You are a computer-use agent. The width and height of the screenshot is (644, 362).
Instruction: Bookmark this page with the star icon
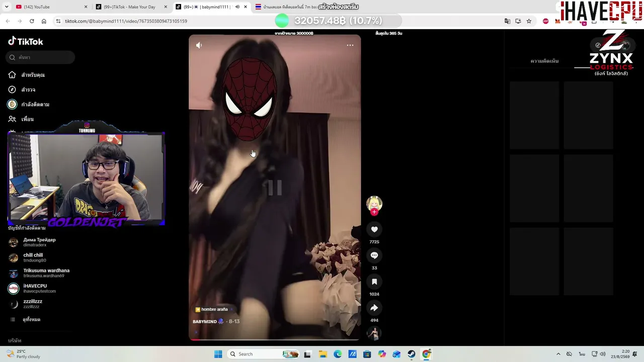[x=529, y=21]
